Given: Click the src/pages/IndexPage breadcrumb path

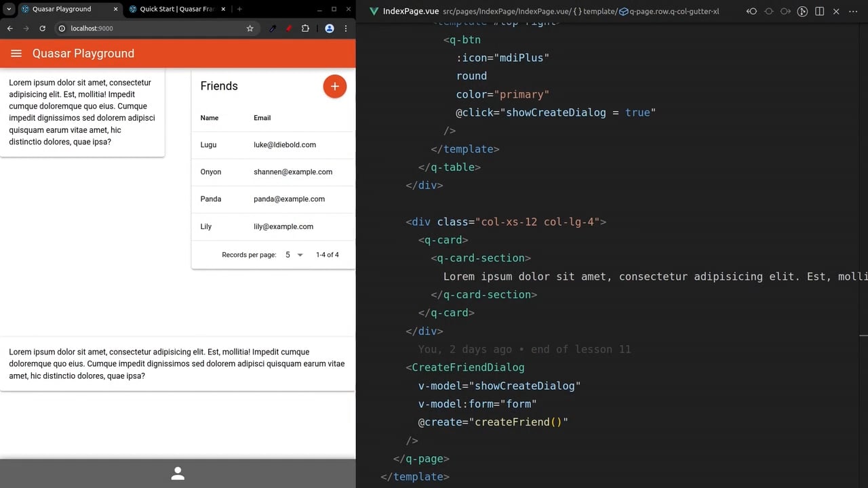Looking at the screenshot, I should 479,12.
